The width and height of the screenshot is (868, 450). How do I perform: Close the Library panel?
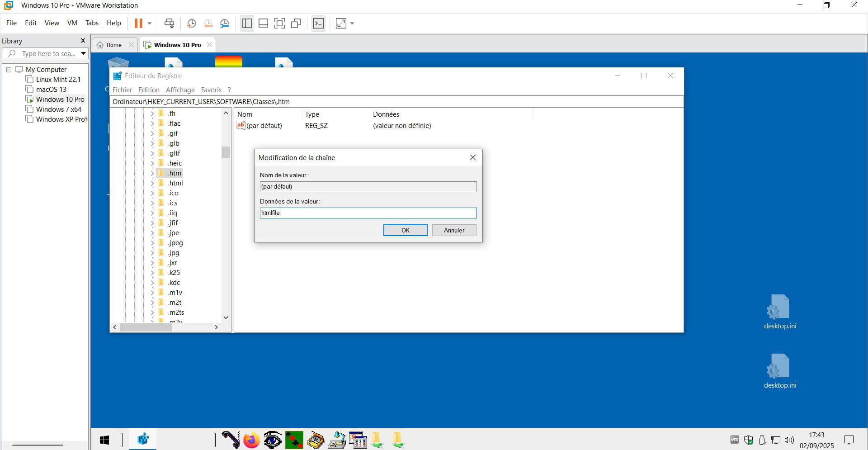83,41
